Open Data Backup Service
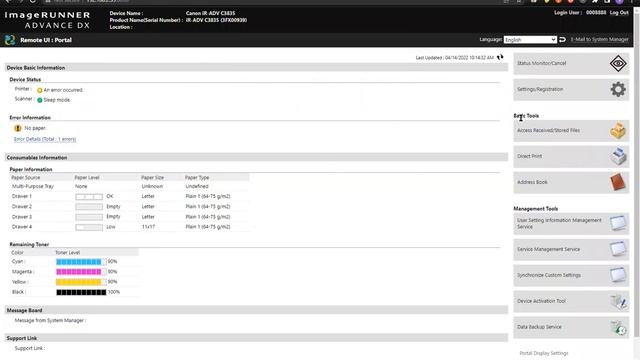This screenshot has width=640, height=360. [x=571, y=327]
